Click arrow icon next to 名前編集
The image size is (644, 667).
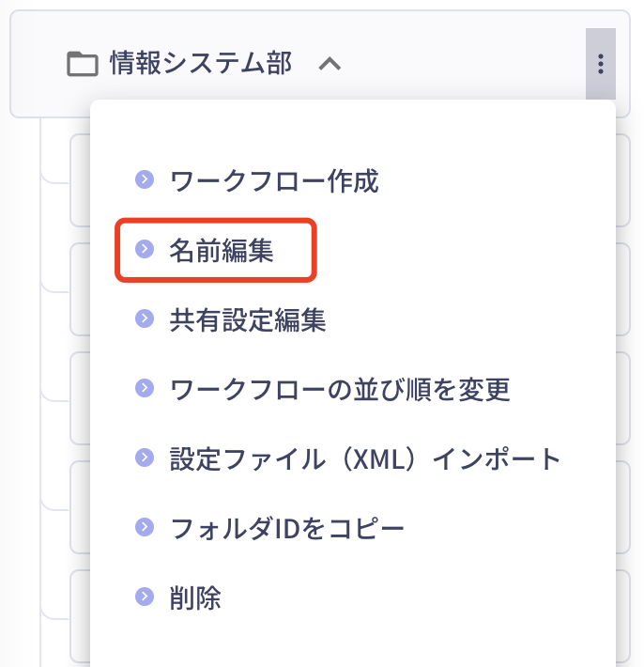point(145,248)
